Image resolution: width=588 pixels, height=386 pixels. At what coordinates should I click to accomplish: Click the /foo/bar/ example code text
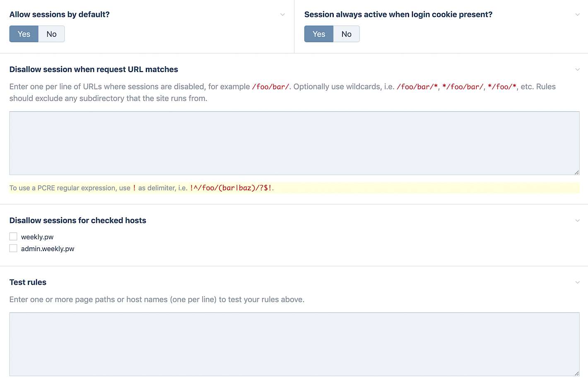[271, 87]
